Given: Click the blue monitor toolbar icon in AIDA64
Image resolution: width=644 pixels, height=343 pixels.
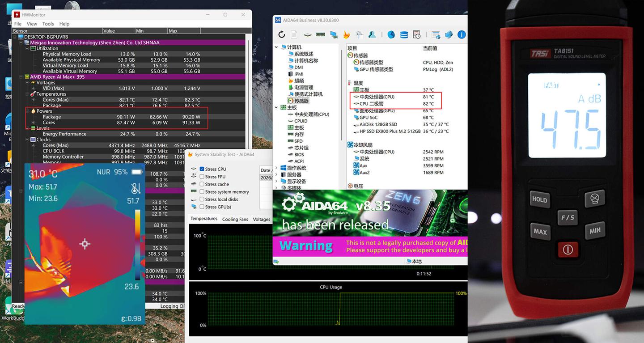Looking at the screenshot, I should 334,34.
